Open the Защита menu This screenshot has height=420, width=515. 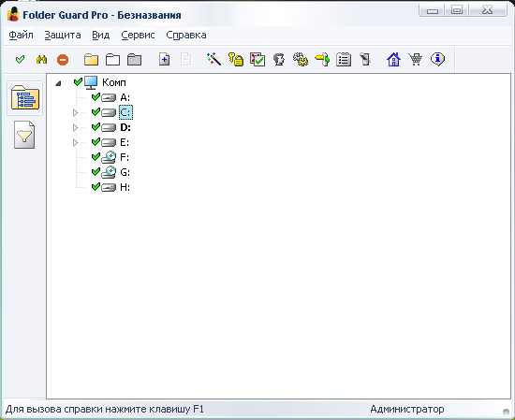click(63, 35)
